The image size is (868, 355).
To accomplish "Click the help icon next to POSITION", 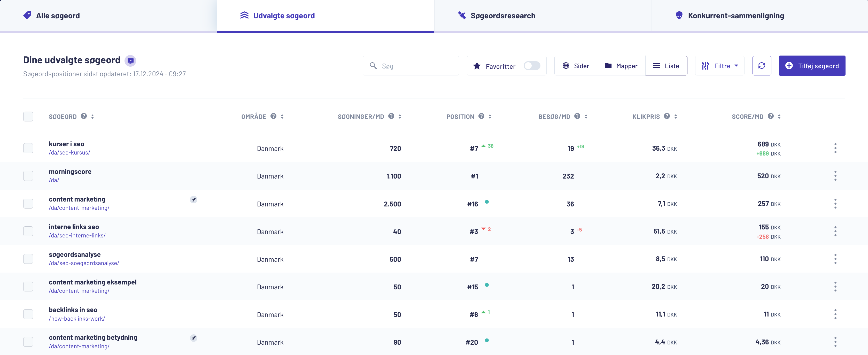I will click(x=482, y=116).
